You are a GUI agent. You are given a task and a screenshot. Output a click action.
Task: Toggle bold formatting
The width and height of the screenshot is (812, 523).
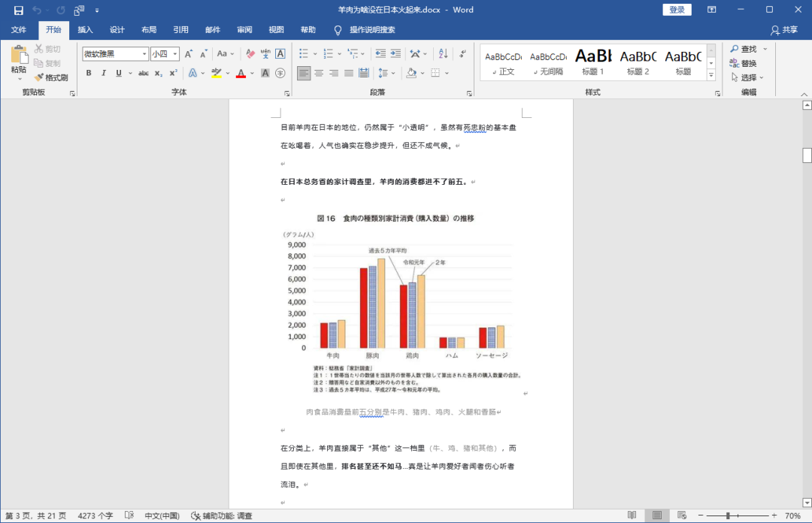(x=89, y=73)
